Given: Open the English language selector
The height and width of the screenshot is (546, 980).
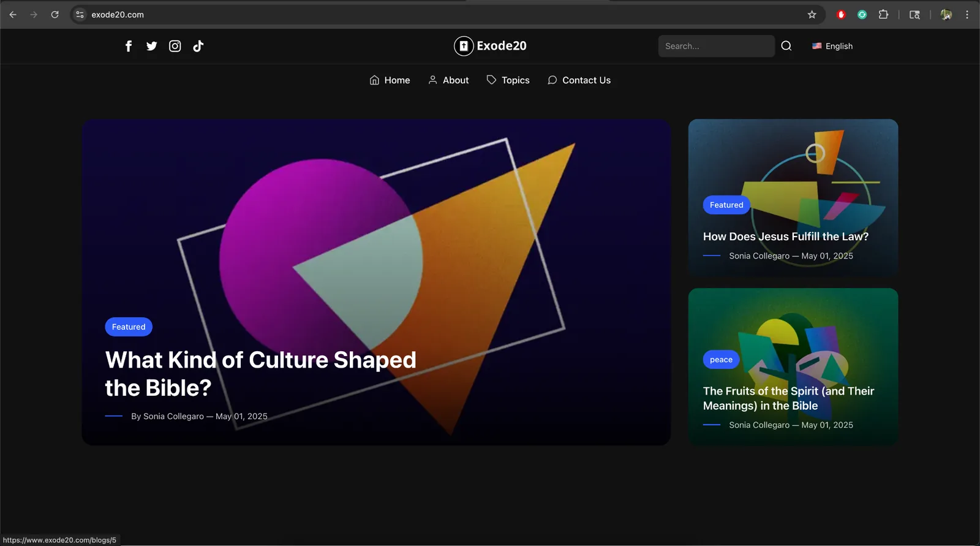Looking at the screenshot, I should [832, 46].
